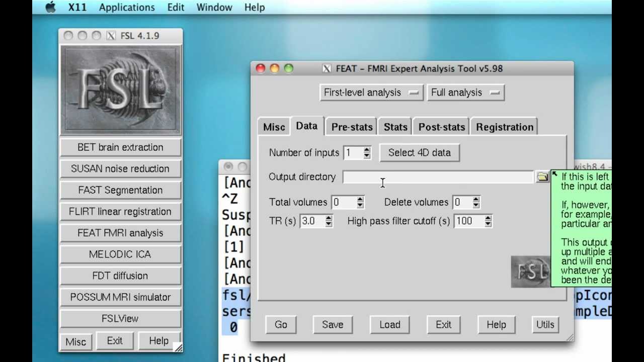Launch MELODIC ICA

[x=120, y=254]
